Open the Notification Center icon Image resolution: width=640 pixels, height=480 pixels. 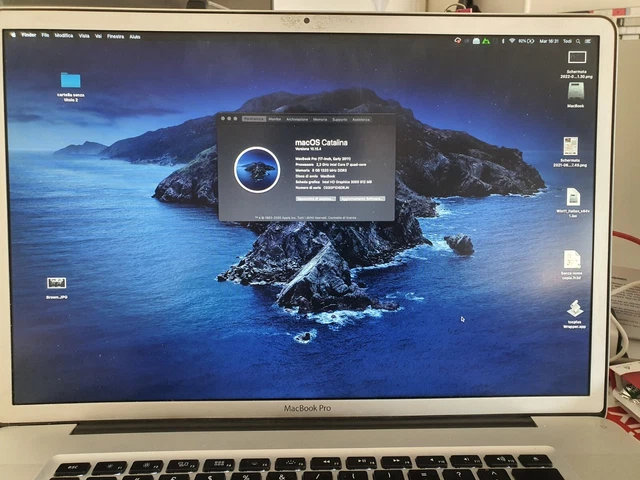(x=588, y=41)
